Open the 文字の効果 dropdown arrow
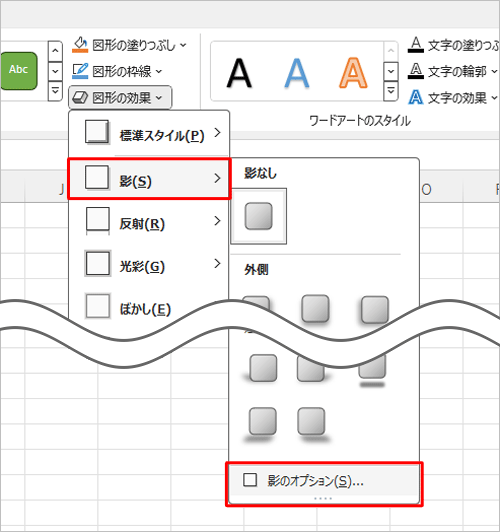This screenshot has height=532, width=500. (494, 98)
